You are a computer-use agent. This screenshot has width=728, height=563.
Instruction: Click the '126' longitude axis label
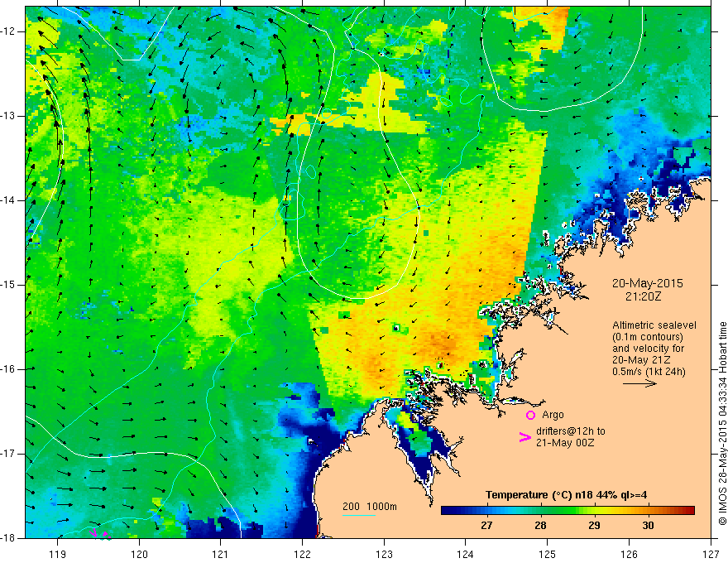pos(629,554)
